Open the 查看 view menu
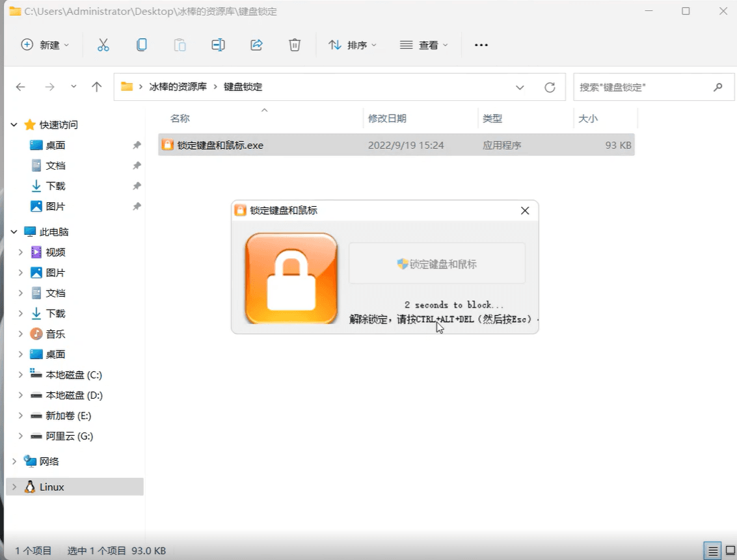Image resolution: width=737 pixels, height=560 pixels. coord(423,45)
